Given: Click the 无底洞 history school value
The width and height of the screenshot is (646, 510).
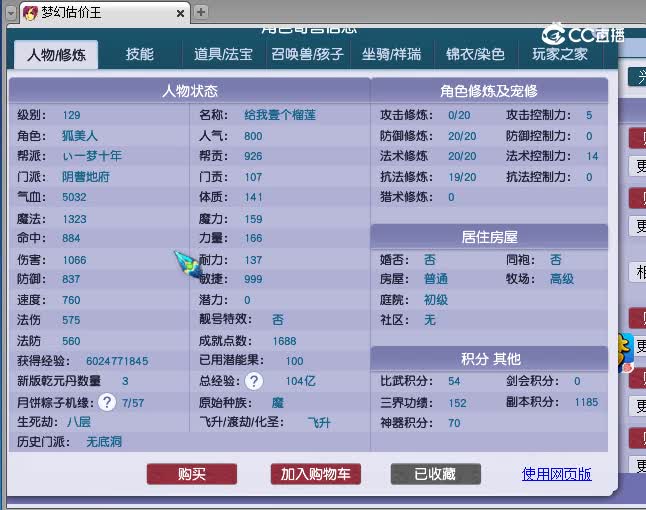Looking at the screenshot, I should [x=104, y=442].
